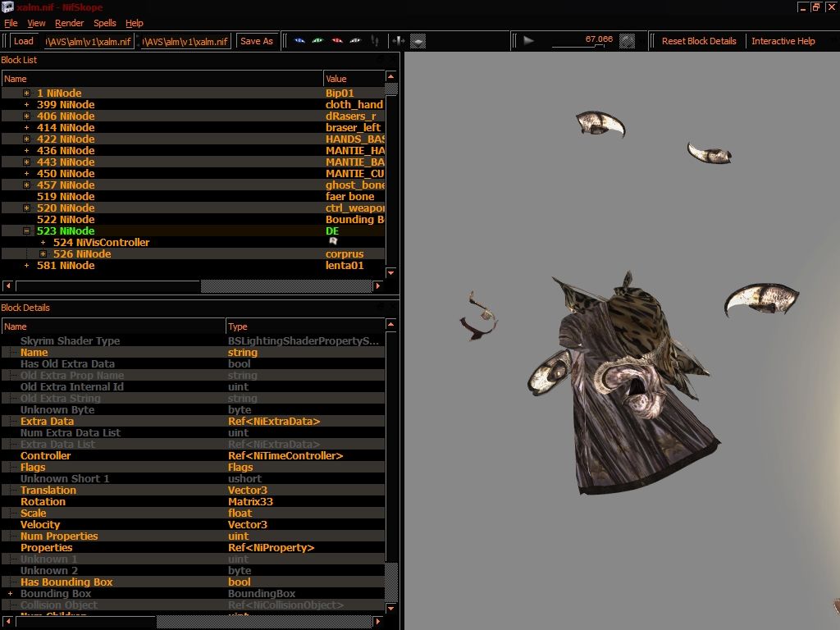Screen dimensions: 840x630
Task: Click the view toolbar grip handle before blue eye
Action: pos(285,41)
